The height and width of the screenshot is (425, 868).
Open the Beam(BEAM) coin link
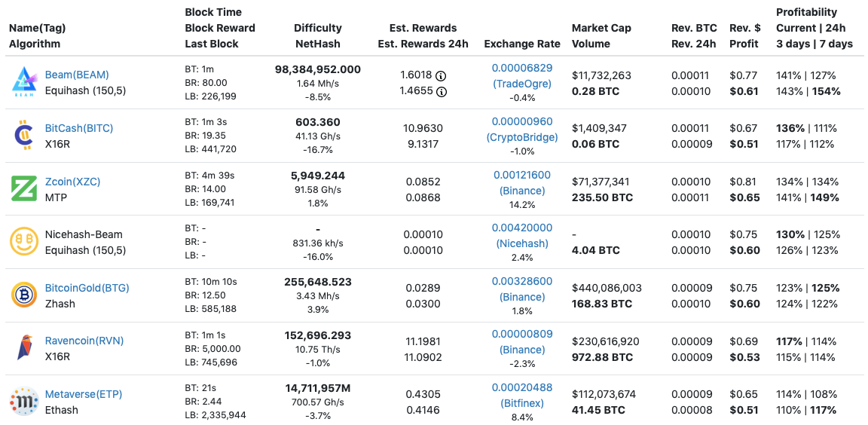77,75
